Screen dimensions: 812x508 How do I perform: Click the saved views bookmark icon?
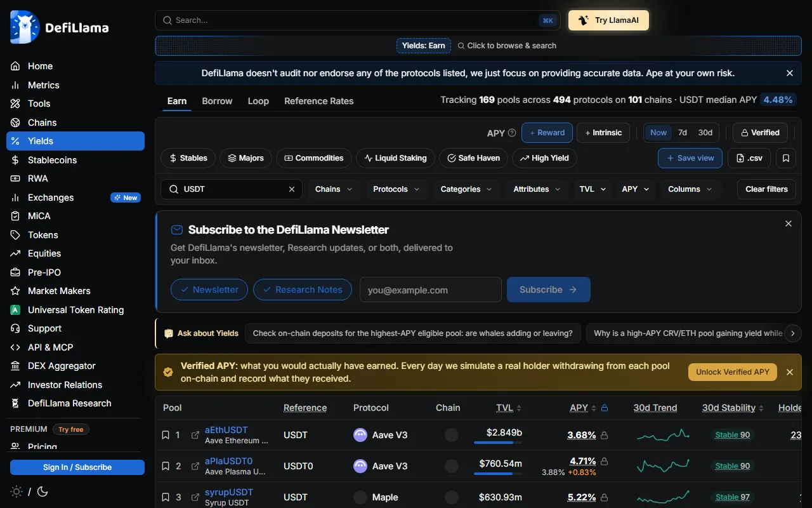786,158
